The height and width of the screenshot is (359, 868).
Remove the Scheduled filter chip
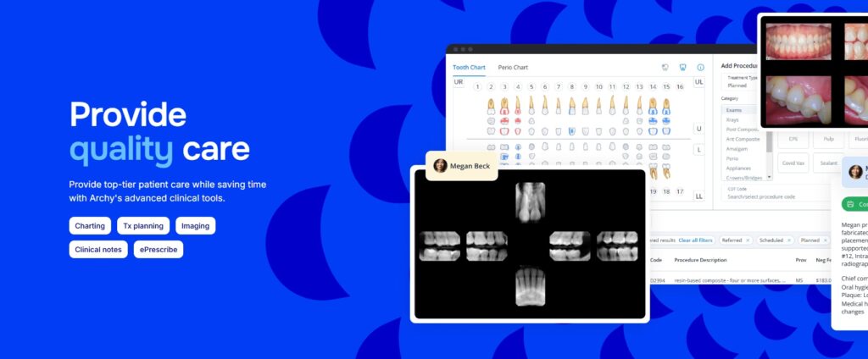(789, 240)
